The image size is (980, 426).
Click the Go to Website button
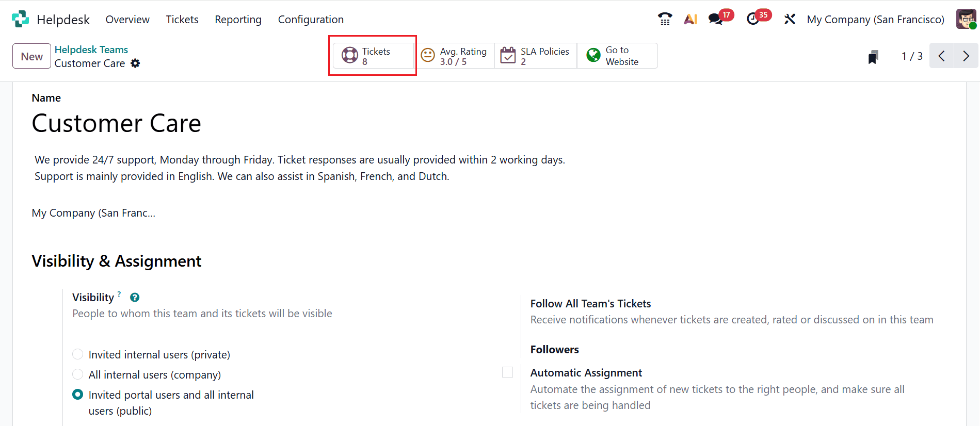tap(617, 56)
